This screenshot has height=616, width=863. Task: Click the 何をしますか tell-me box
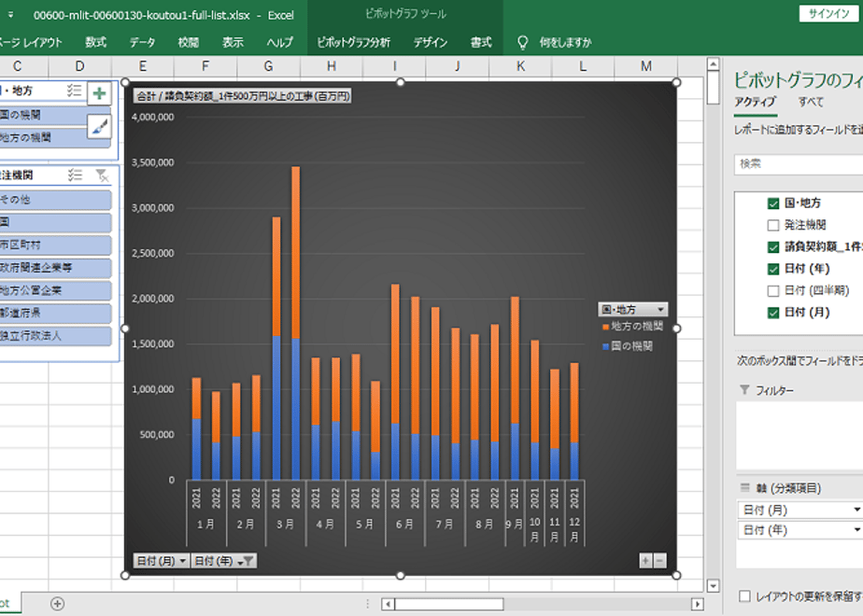pos(565,42)
